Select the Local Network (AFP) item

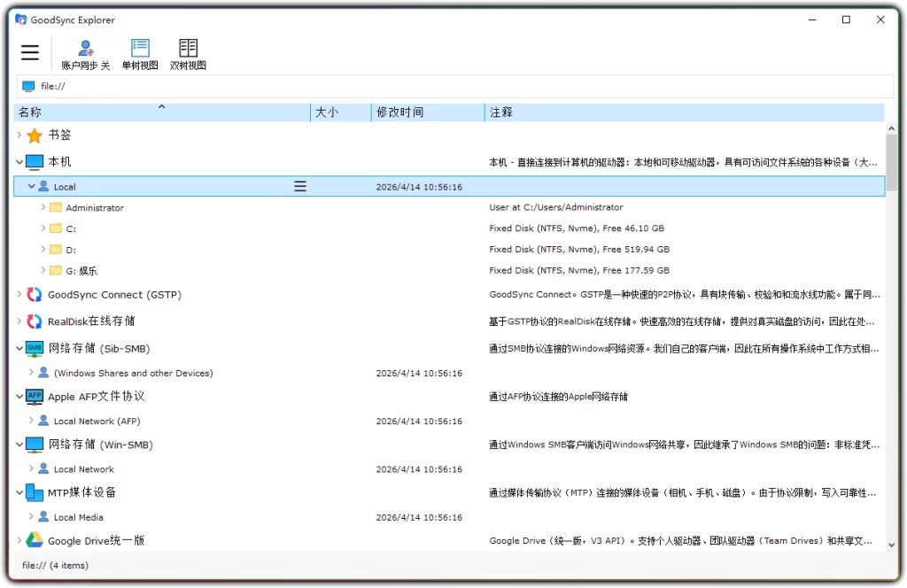coord(97,421)
